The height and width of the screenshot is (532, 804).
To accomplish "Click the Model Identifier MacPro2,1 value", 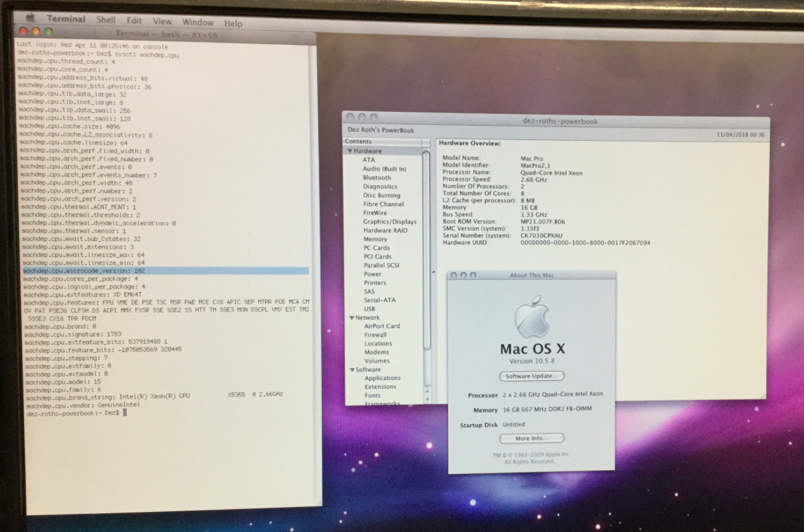I will tap(535, 165).
